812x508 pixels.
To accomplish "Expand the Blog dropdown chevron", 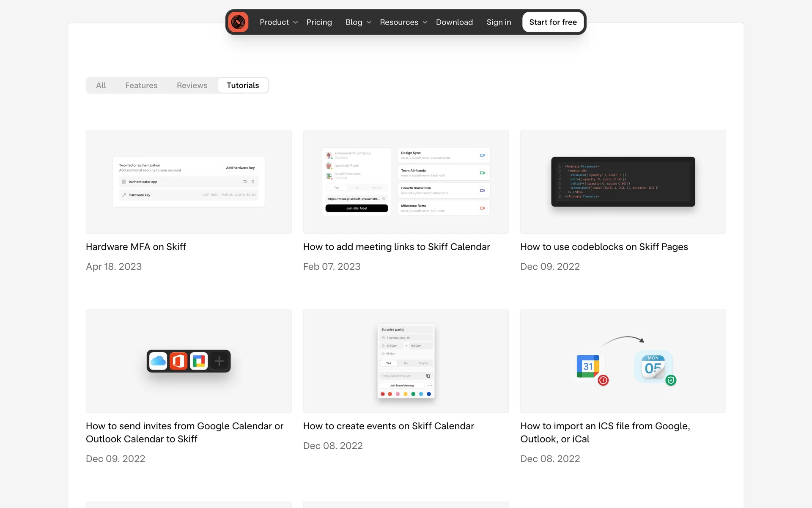I will click(x=369, y=22).
